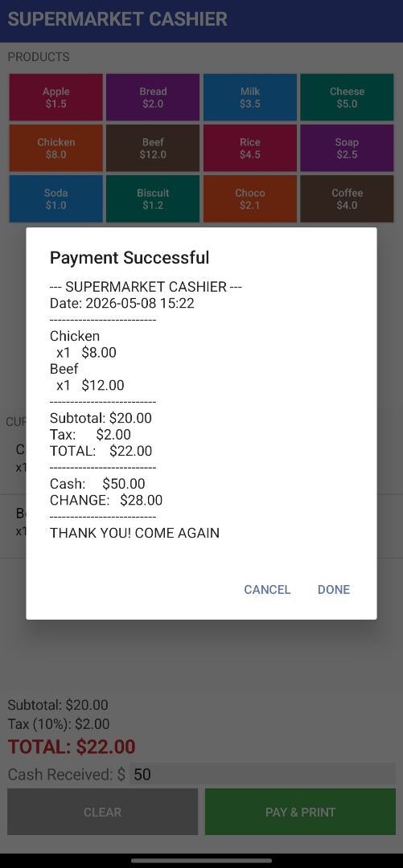
Task: Tap CANCEL on the Payment Successful dialog
Action: pyautogui.click(x=267, y=590)
